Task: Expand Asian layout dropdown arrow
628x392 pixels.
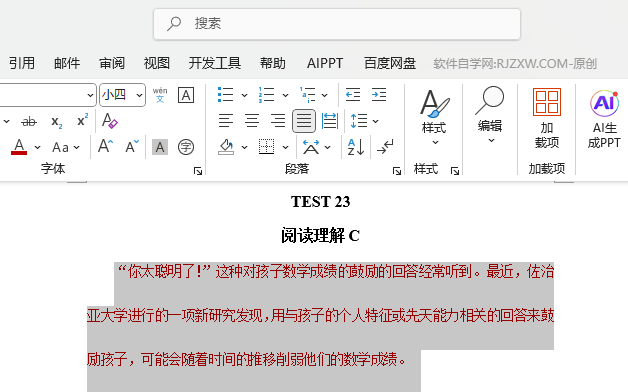Action: click(x=328, y=147)
